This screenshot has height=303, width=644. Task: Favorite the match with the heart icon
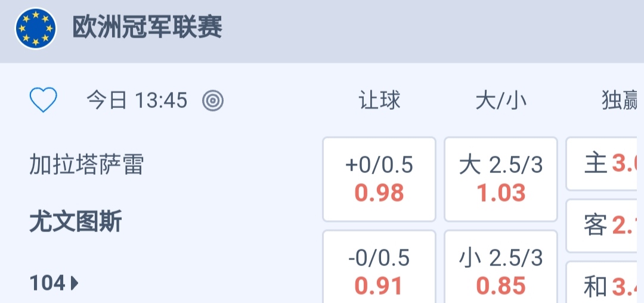44,100
